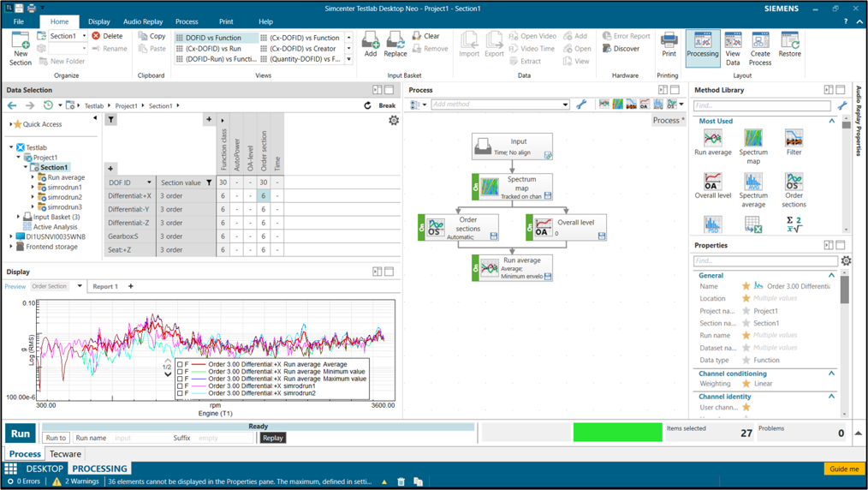Click the Add icon in Input Basket group
Image resolution: width=868 pixels, height=490 pixels.
370,41
